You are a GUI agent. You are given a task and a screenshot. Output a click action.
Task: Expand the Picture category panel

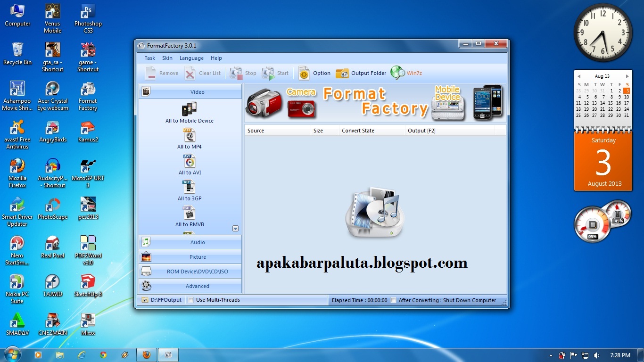point(190,257)
